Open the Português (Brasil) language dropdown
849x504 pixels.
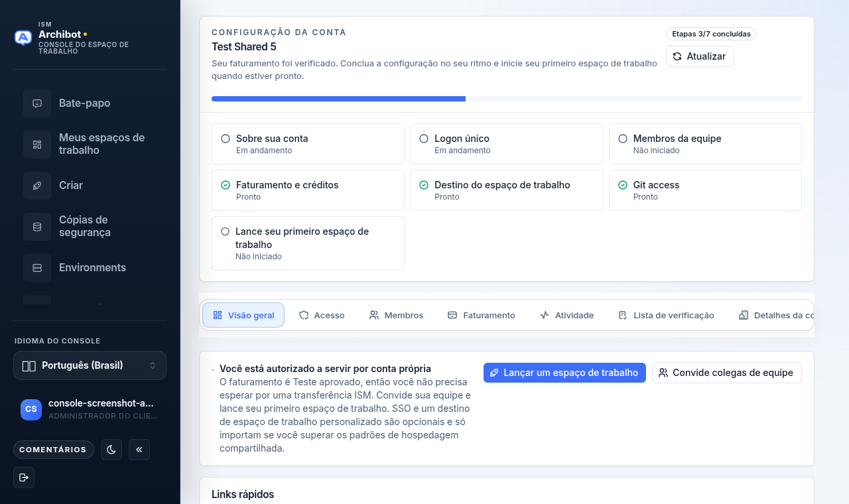(x=90, y=365)
